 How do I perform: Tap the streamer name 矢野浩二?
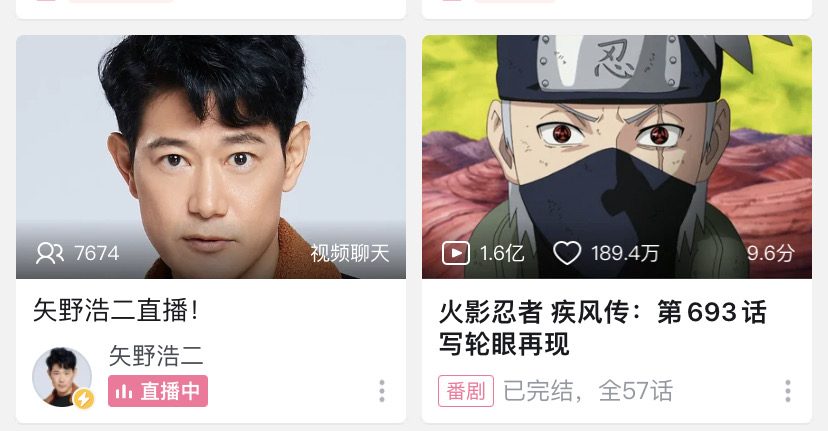tap(156, 355)
